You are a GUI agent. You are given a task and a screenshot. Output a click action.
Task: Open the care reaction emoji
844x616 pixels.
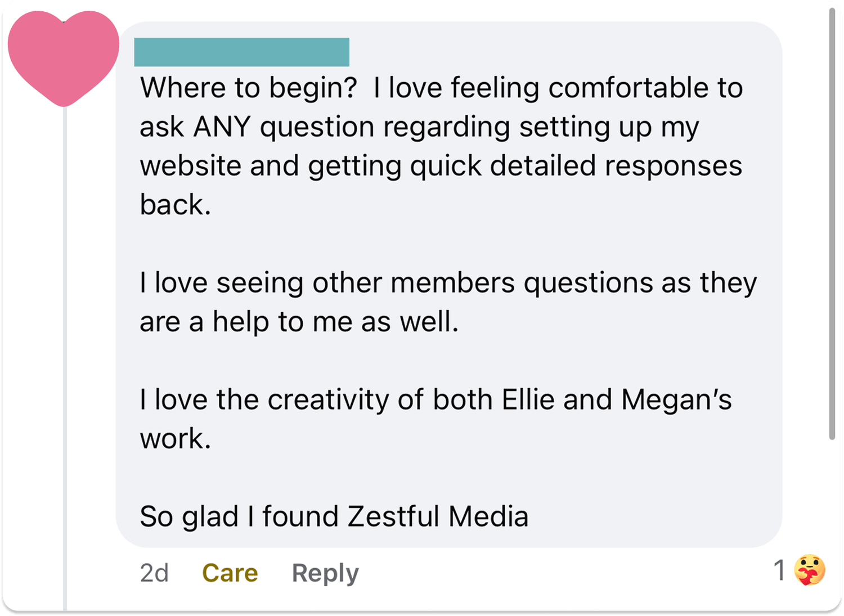(x=809, y=570)
